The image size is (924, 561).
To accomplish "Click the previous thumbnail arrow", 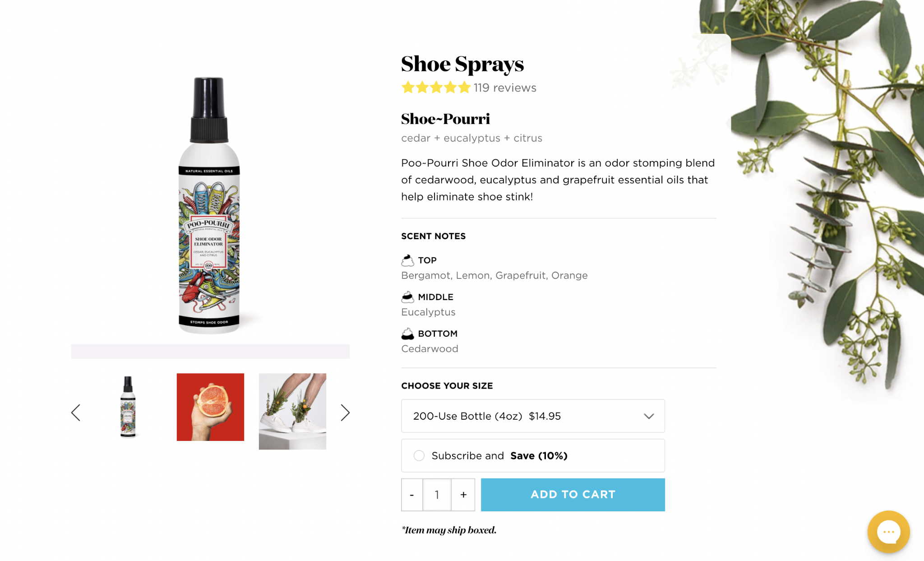I will 76,413.
